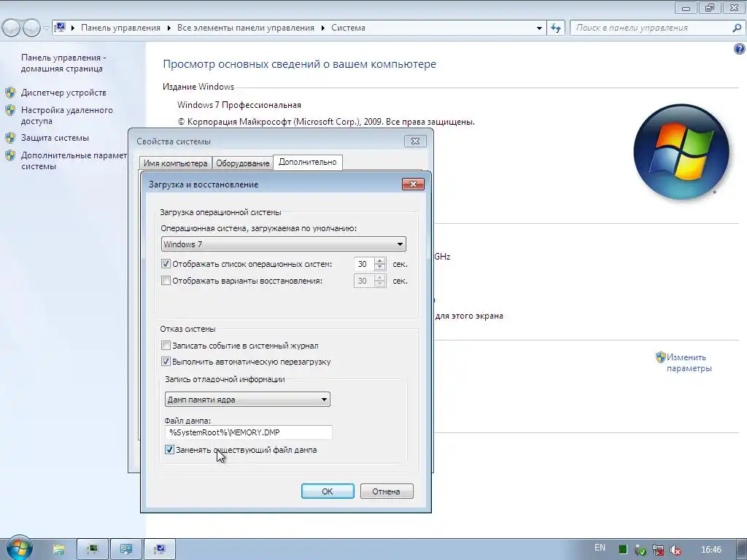Toggle Отображать список операционных систем checkbox
The image size is (747, 560).
(166, 264)
